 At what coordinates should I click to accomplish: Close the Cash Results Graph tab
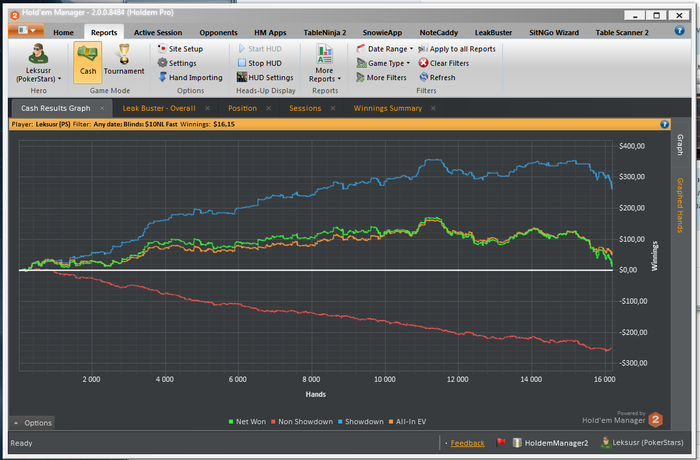pos(102,108)
